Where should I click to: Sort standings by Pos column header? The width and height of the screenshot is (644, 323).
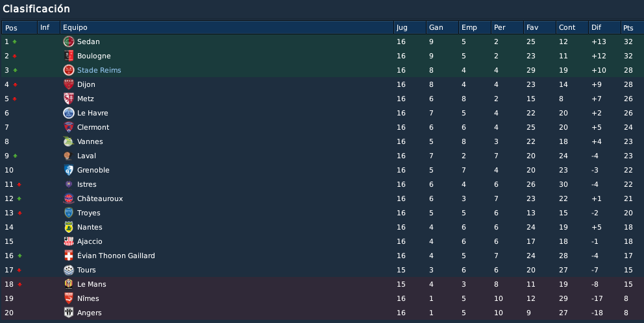tap(19, 27)
